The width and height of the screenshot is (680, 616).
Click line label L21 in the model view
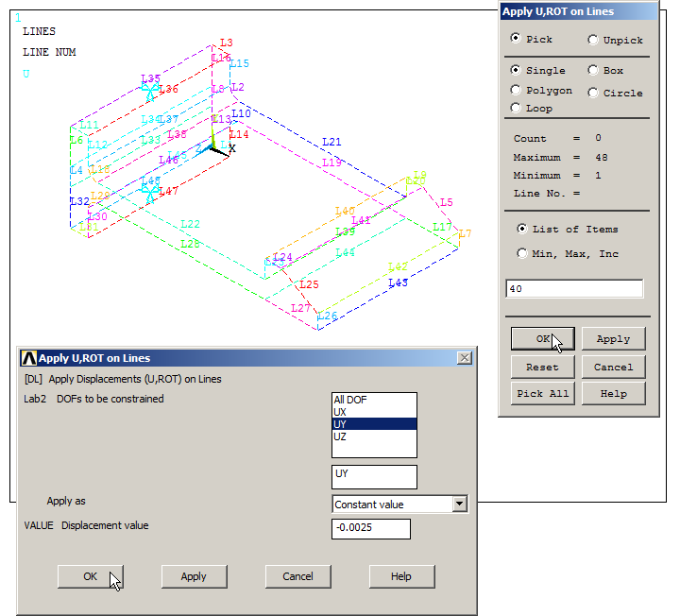tap(331, 142)
